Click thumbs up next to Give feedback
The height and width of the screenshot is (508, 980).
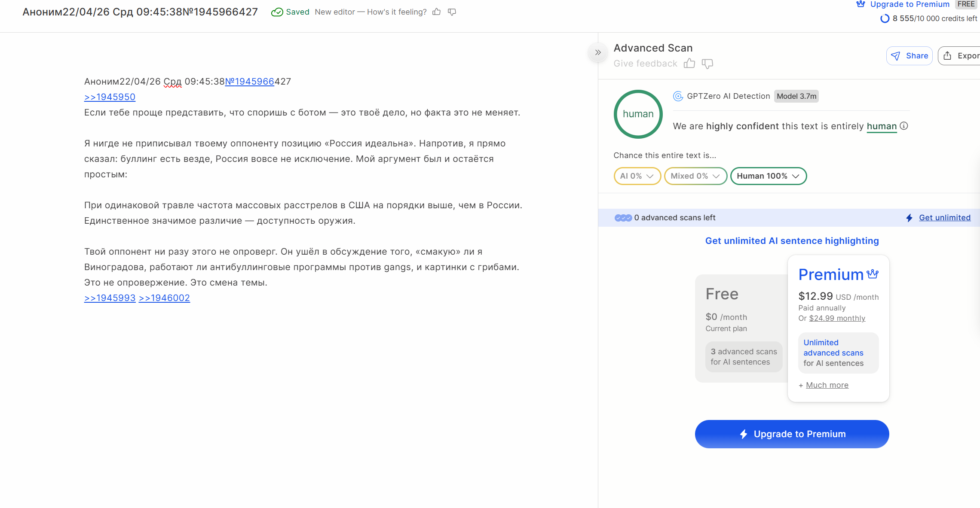pyautogui.click(x=689, y=64)
